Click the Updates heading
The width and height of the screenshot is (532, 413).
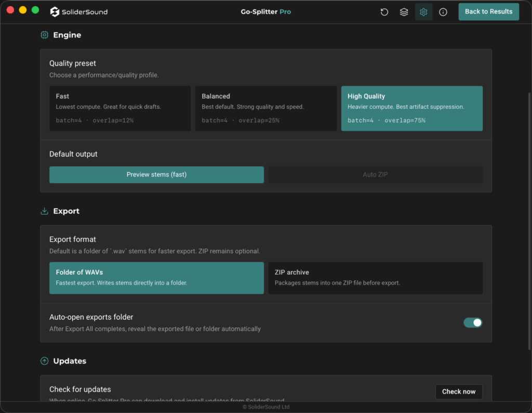pos(70,360)
